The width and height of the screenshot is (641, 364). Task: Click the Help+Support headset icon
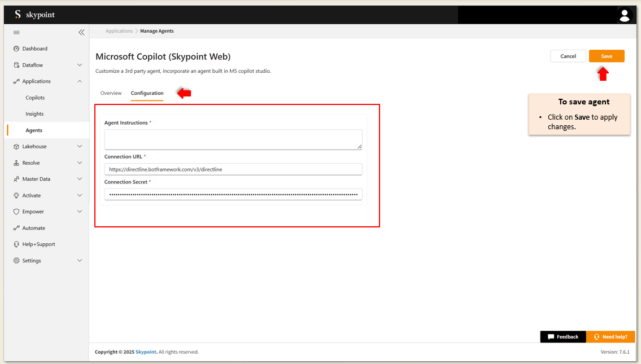coord(16,244)
